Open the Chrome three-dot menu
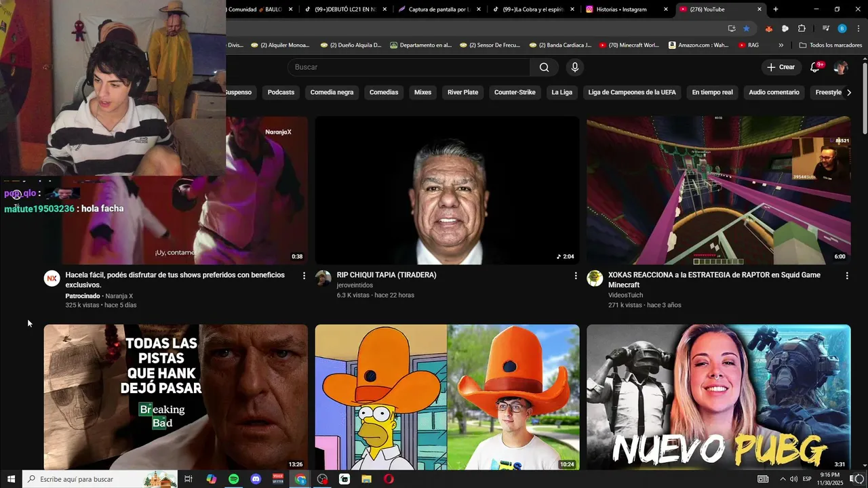 pos(857,28)
